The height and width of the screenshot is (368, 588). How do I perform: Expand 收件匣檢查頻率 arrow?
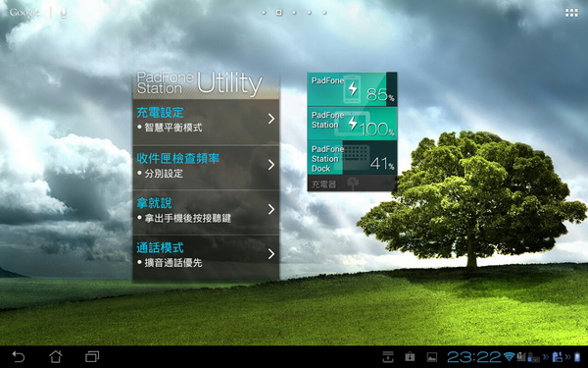click(271, 165)
